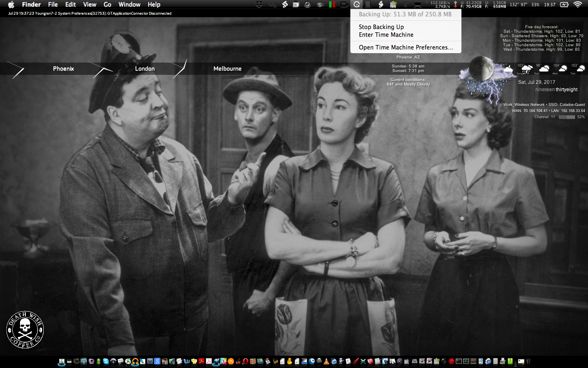This screenshot has width=588, height=368.
Task: Open the Window menu
Action: click(x=129, y=4)
